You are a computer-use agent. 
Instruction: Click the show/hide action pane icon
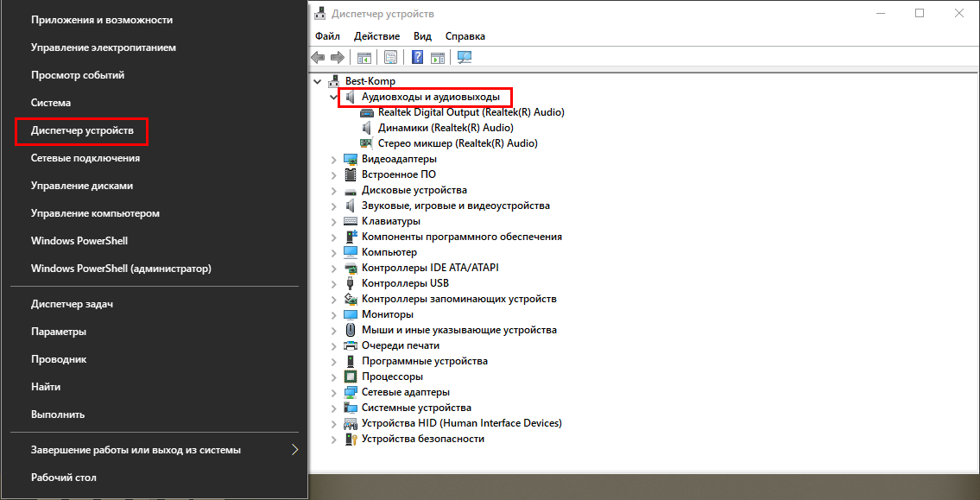(x=438, y=58)
